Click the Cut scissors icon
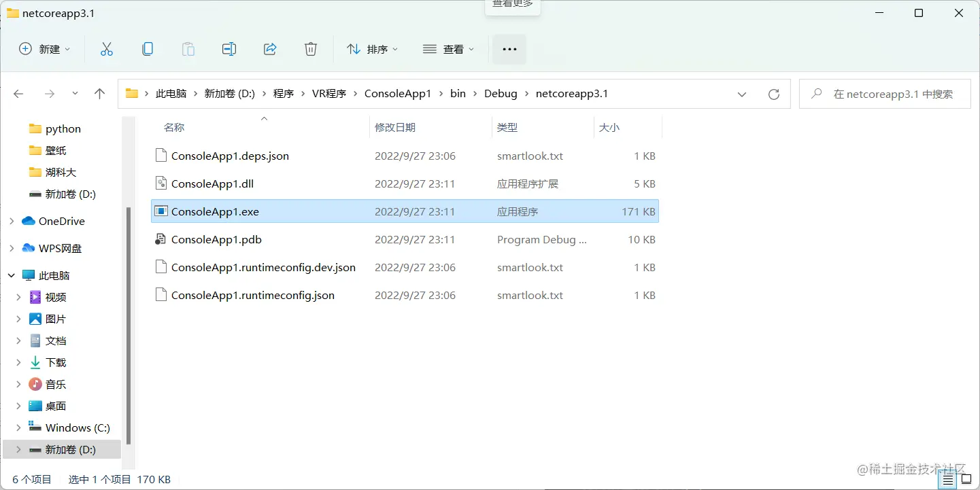 click(107, 49)
